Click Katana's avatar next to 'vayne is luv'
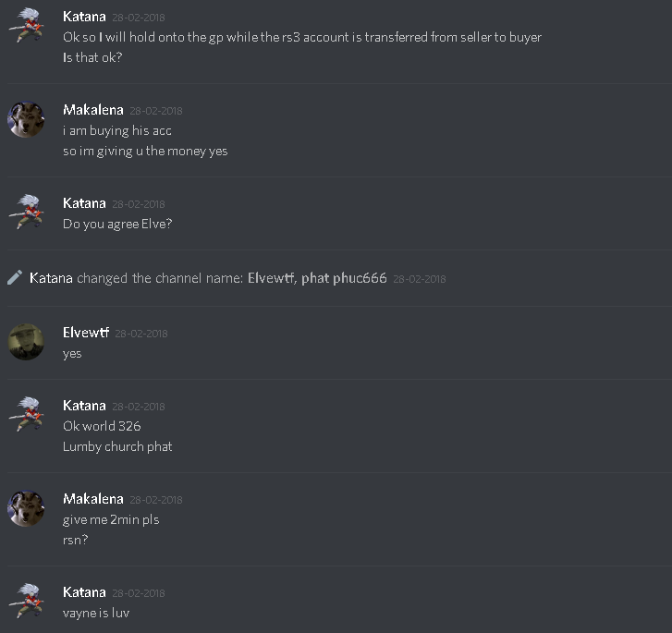The image size is (672, 633). (x=26, y=602)
